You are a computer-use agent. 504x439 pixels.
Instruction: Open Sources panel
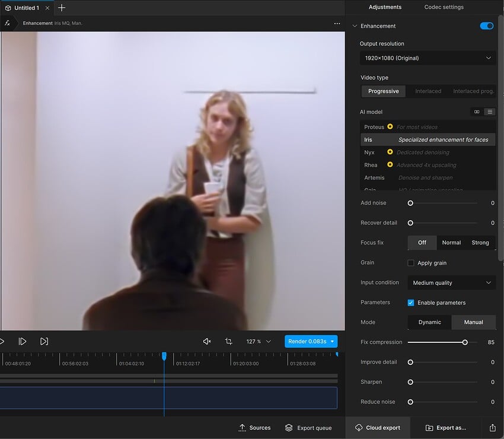click(x=254, y=428)
